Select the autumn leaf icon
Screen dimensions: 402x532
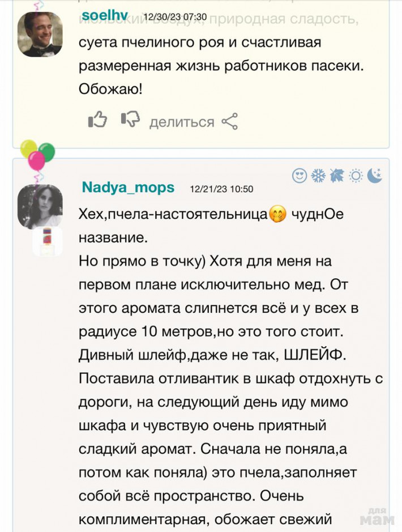click(337, 176)
